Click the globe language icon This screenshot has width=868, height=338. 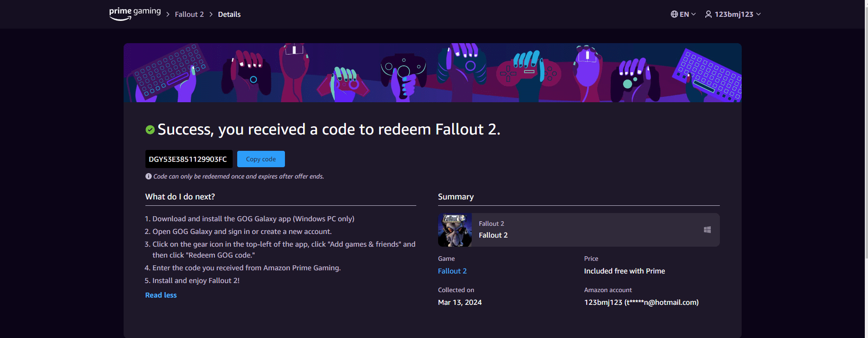pos(674,14)
